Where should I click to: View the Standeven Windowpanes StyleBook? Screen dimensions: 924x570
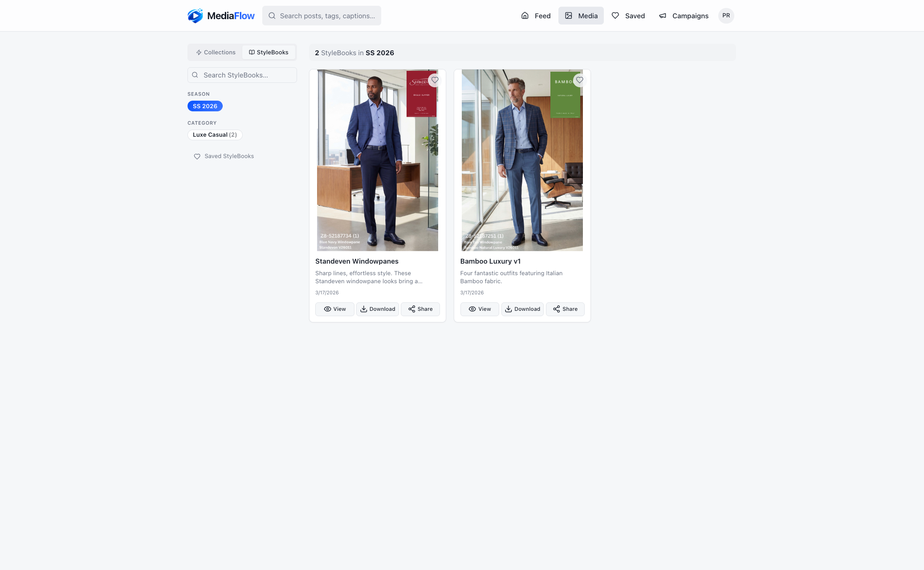[335, 309]
